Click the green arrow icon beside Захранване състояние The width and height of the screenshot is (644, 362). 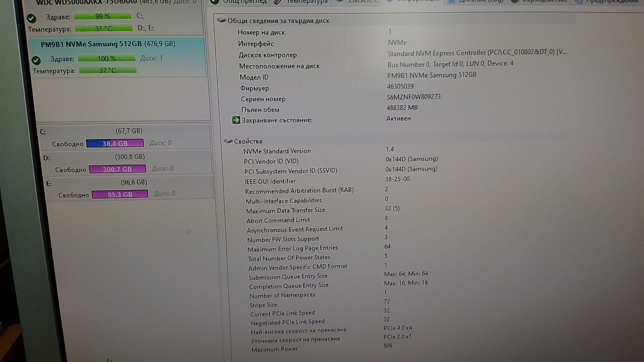click(x=236, y=120)
